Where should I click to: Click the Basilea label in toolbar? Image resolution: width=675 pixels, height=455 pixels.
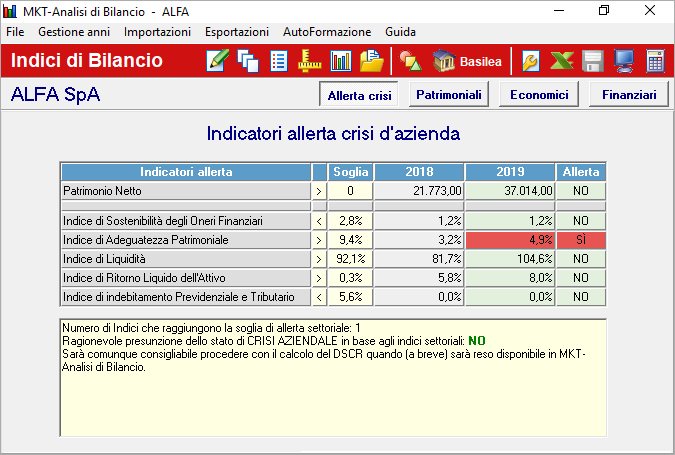coord(480,62)
